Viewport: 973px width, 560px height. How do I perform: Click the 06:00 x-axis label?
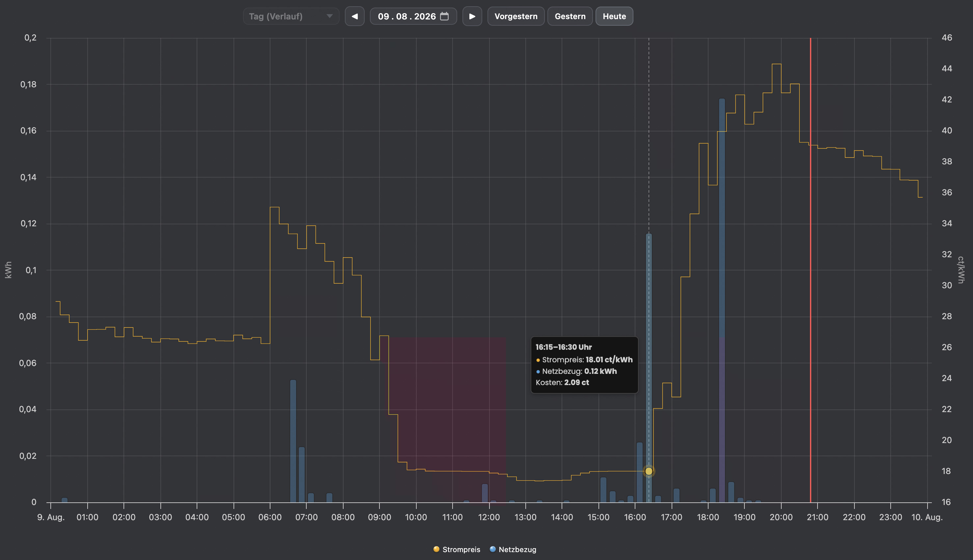tap(270, 517)
